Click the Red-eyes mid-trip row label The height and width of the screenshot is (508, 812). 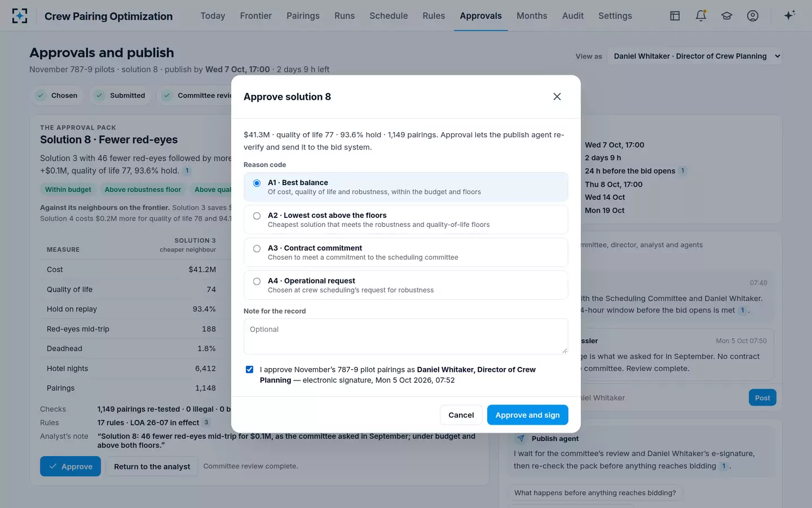pos(78,329)
